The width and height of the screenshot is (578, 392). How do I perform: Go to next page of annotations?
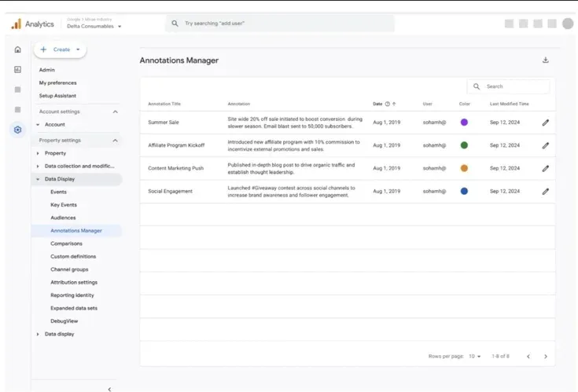[545, 356]
